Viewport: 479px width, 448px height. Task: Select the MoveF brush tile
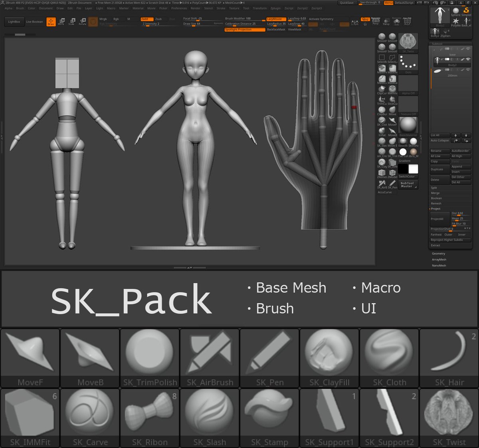pos(30,358)
